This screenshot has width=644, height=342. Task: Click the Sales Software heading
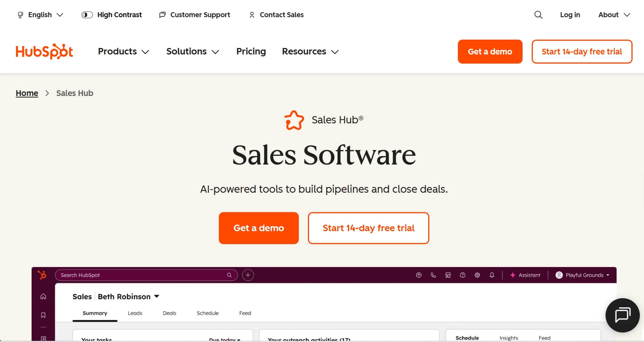[324, 155]
